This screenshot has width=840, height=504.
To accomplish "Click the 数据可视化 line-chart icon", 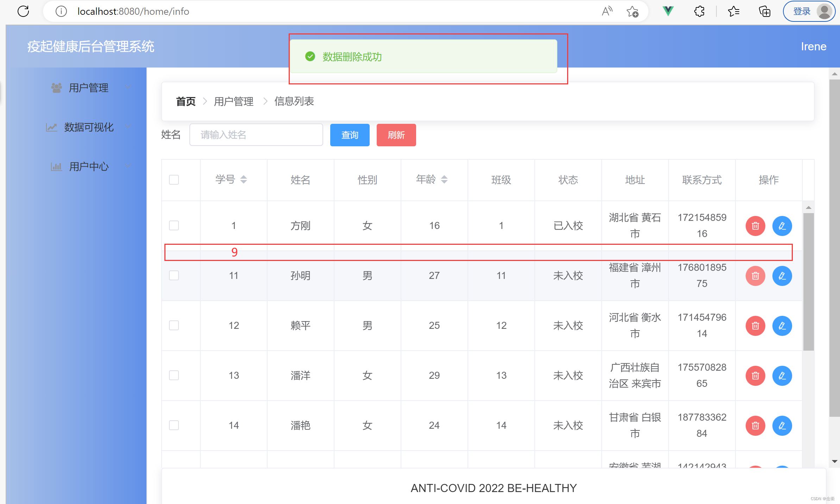I will click(x=51, y=127).
